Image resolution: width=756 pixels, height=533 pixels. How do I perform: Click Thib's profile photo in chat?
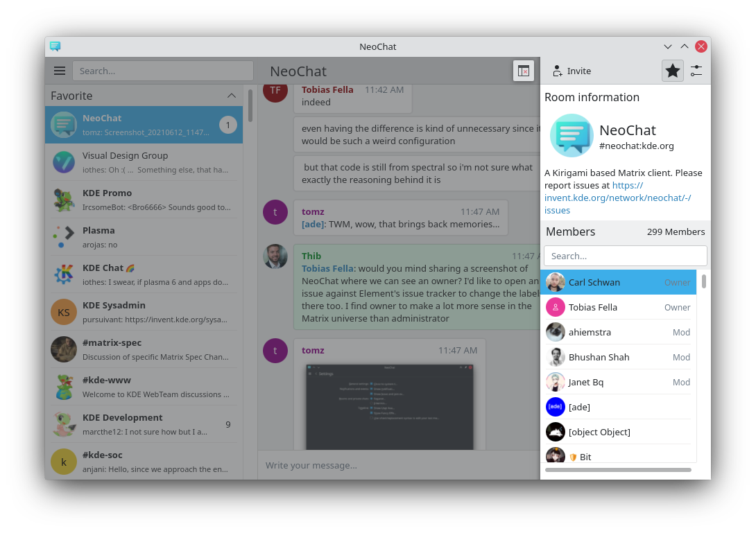(275, 256)
